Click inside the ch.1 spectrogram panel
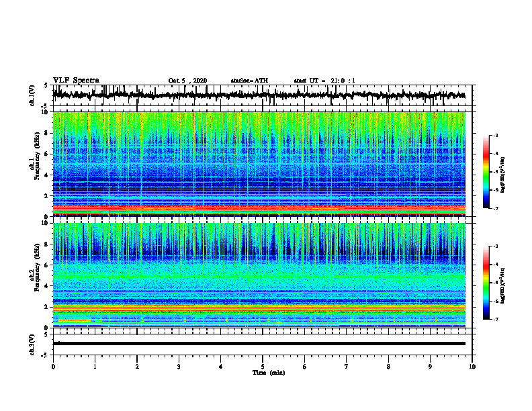Viewport: 532px width, 411px height. (259, 164)
